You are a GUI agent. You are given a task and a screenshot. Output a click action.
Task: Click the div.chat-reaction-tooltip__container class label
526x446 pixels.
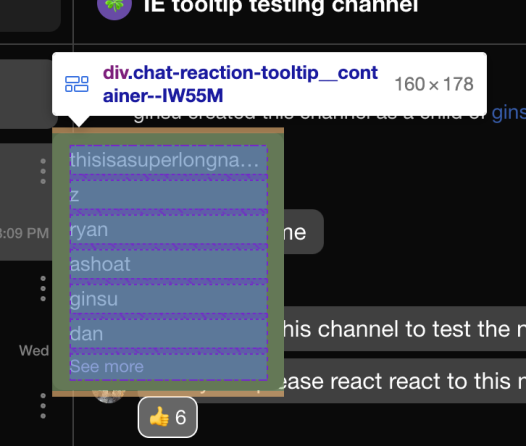pos(240,84)
